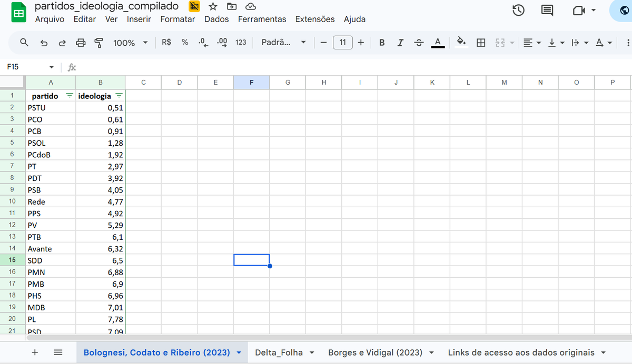Open the text color picker

[438, 43]
